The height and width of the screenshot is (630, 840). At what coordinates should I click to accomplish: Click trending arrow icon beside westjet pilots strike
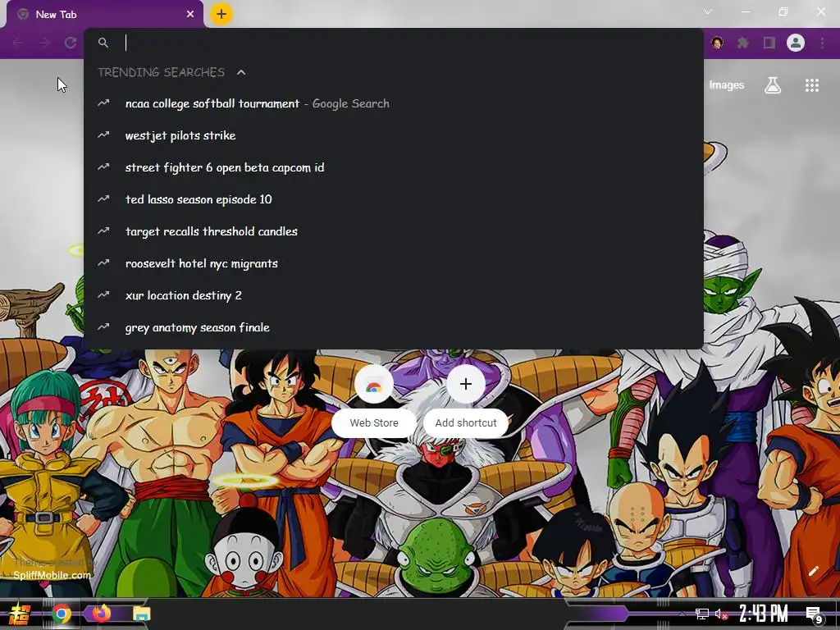(103, 135)
